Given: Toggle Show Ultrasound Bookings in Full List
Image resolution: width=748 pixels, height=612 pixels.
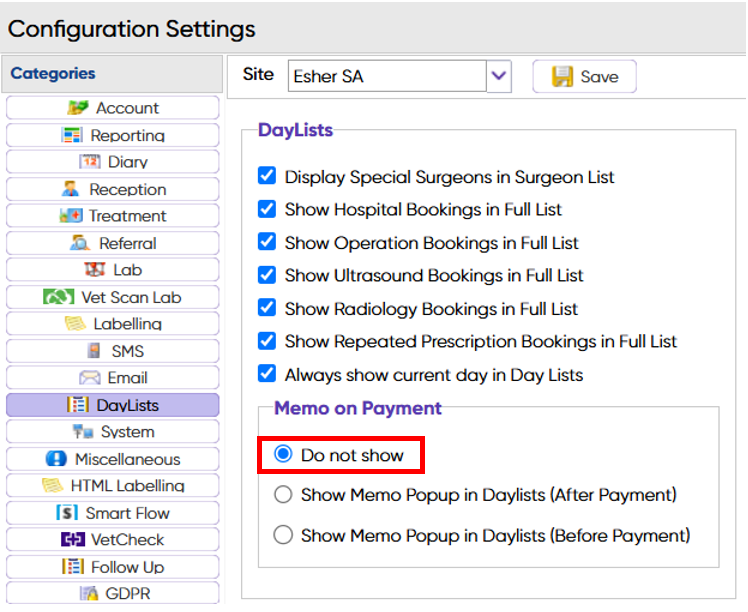Looking at the screenshot, I should click(x=267, y=275).
